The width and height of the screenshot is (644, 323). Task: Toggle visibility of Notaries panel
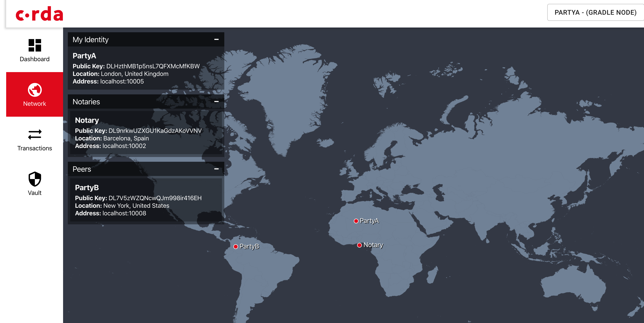[x=216, y=102]
